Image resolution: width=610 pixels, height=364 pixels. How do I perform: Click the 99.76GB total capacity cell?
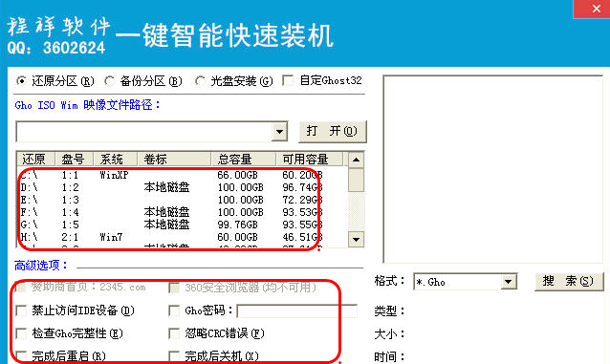[x=237, y=225]
